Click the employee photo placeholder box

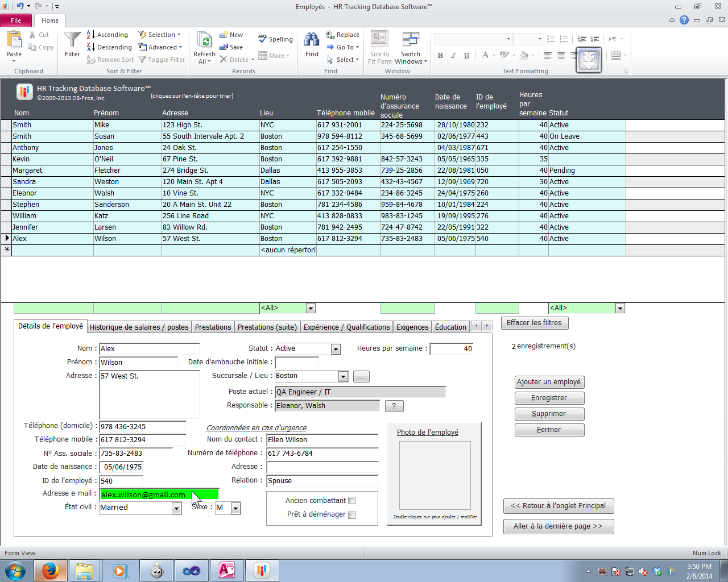(435, 476)
